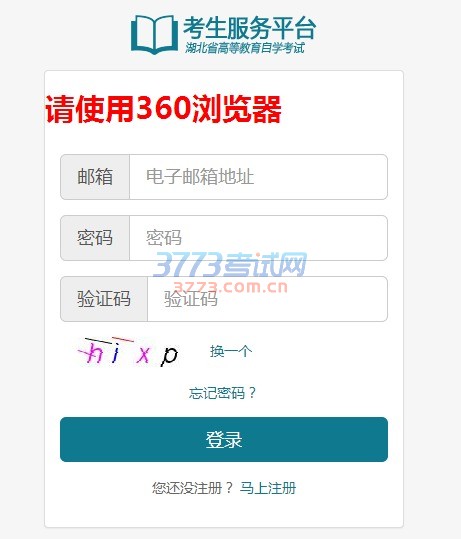The image size is (461, 539).
Task: Click the 考生服务平台 title heading
Action: (x=250, y=28)
